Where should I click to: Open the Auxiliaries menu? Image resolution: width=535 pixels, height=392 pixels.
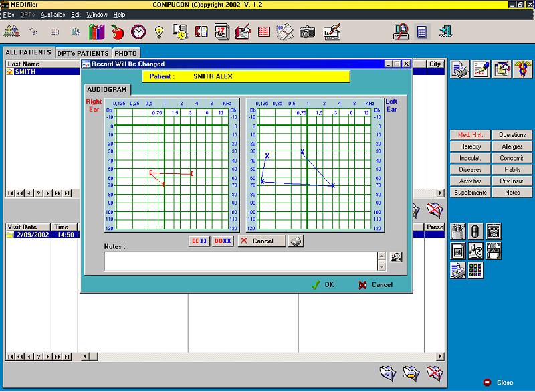(53, 15)
